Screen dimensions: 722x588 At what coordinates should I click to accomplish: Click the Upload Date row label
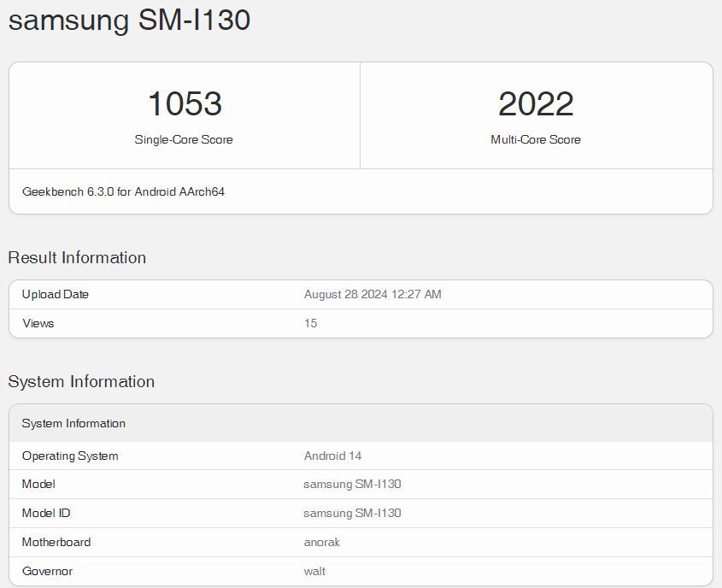[56, 294]
